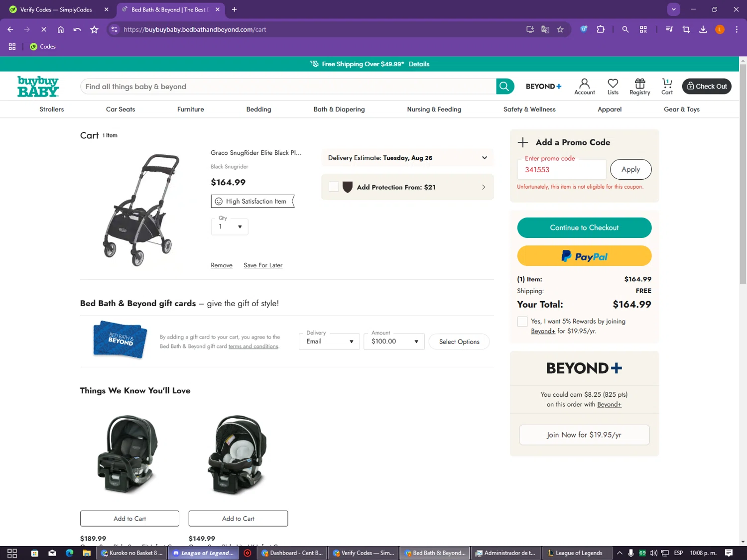
Task: Click the plus icon beside Add a Promo Code
Action: 522,142
